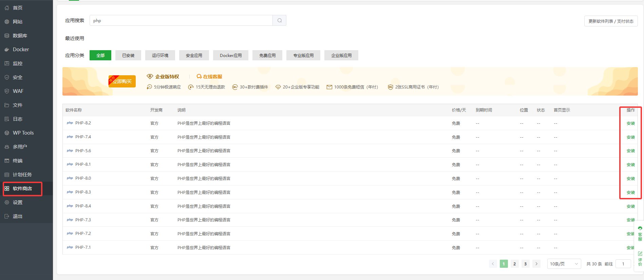The width and height of the screenshot is (644, 280).
Task: Go to page 3 of results
Action: tap(526, 264)
